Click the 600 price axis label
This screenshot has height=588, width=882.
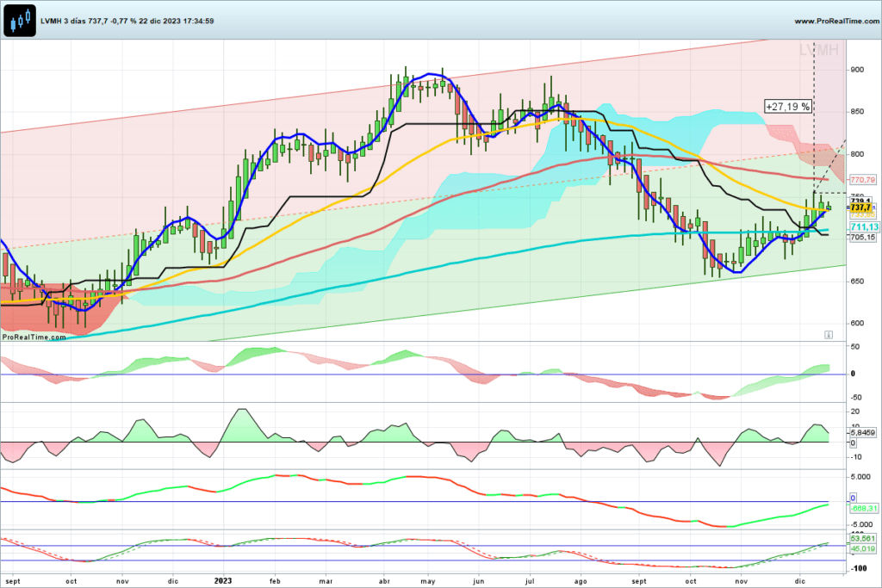click(857, 323)
